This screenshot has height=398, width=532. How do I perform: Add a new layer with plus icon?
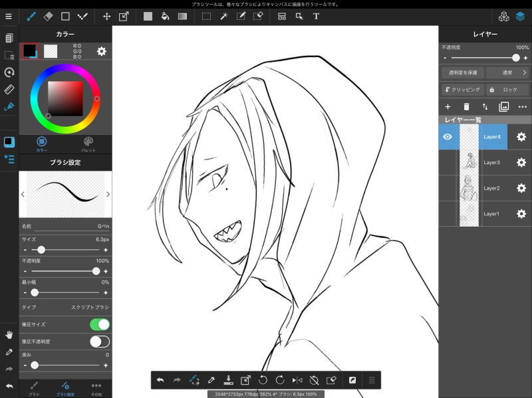coord(448,106)
